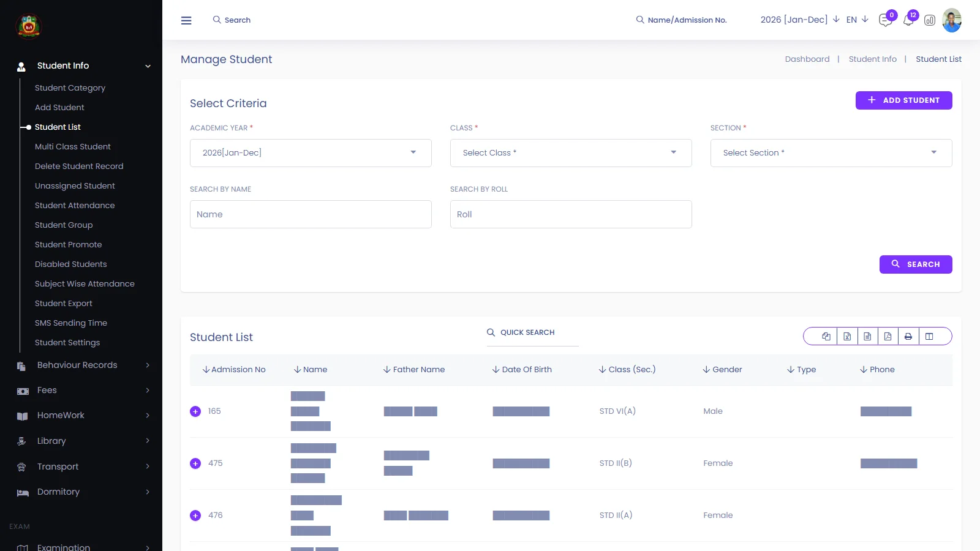Click the HomeWork sidebar icon
Image resolution: width=980 pixels, height=551 pixels.
tap(22, 416)
